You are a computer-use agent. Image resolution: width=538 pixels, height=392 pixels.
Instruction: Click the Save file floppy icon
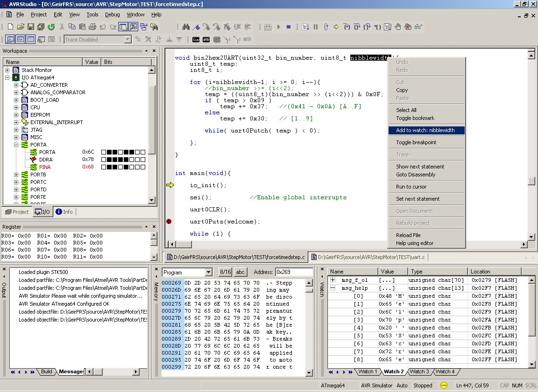31,27
